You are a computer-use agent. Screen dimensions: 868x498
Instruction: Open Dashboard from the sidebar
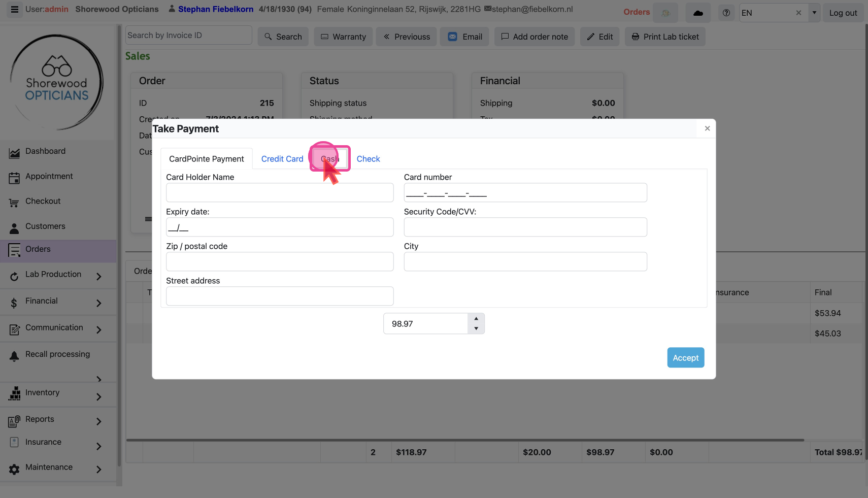point(45,151)
